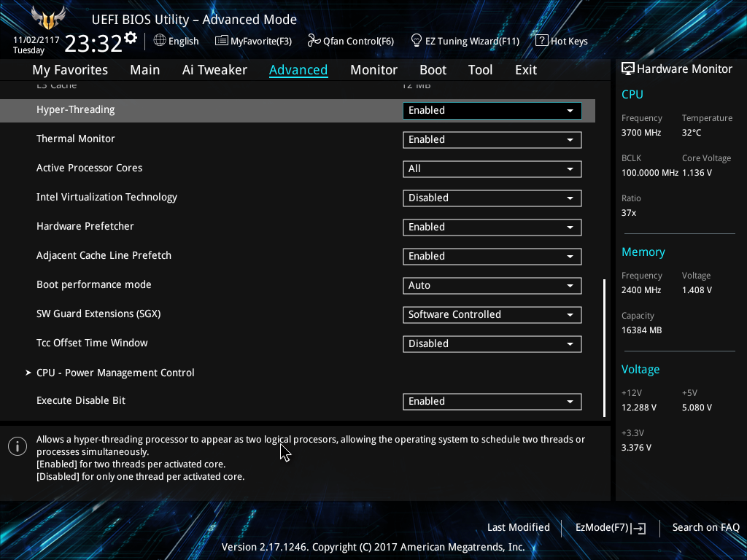
Task: Click the Qfan Control fan icon
Action: point(314,41)
